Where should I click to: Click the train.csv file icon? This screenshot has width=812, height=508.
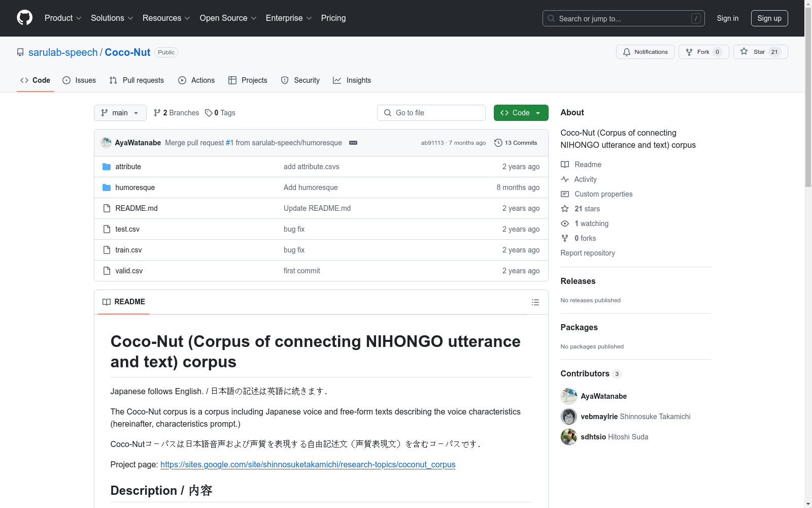click(107, 250)
